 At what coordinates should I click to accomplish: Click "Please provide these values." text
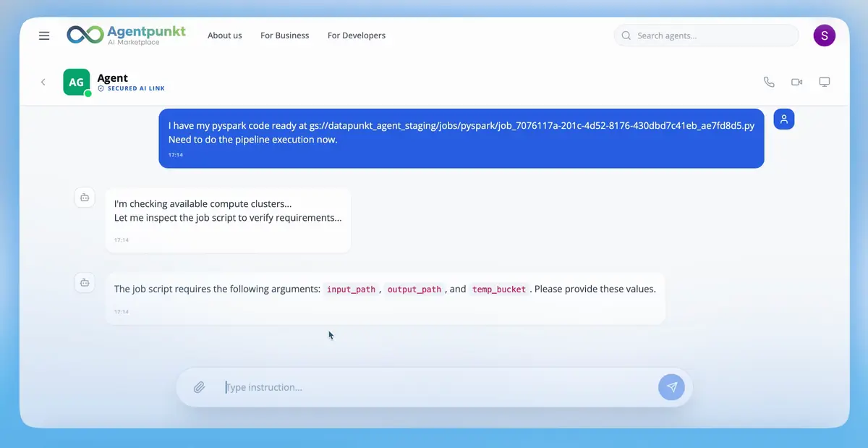[x=595, y=289]
